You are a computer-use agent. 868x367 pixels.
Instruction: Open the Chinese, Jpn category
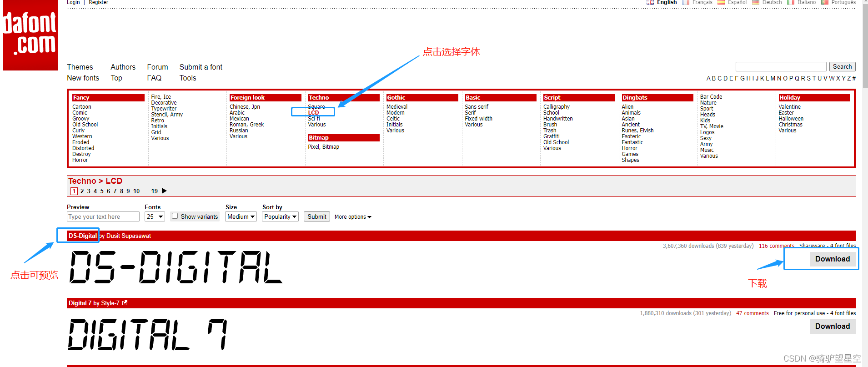coord(245,106)
